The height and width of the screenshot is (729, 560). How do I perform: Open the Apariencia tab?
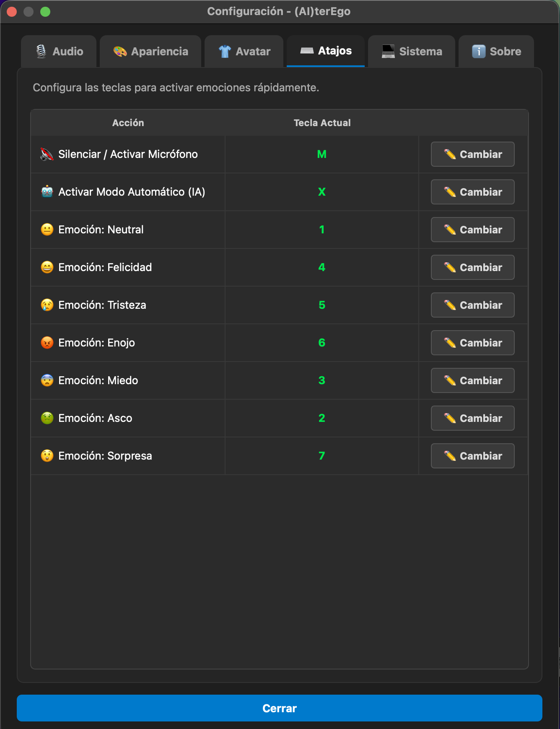[150, 52]
